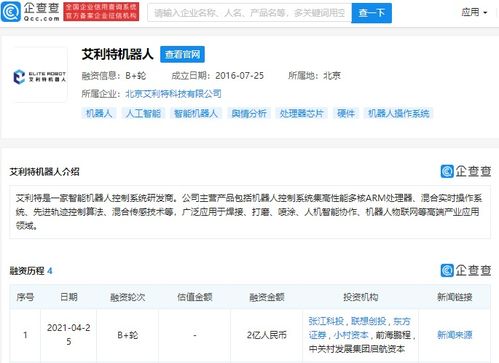
Task: Click the 查看官网 button
Action: click(x=182, y=54)
